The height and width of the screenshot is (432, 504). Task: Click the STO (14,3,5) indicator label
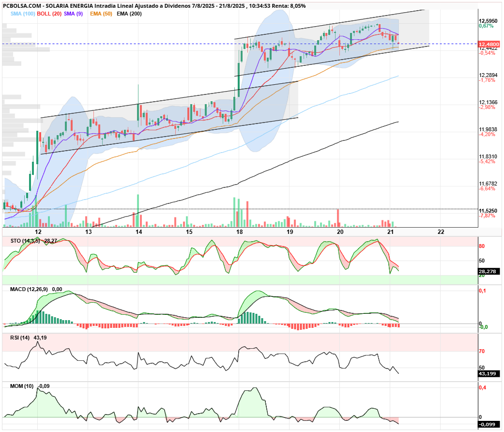pyautogui.click(x=25, y=241)
